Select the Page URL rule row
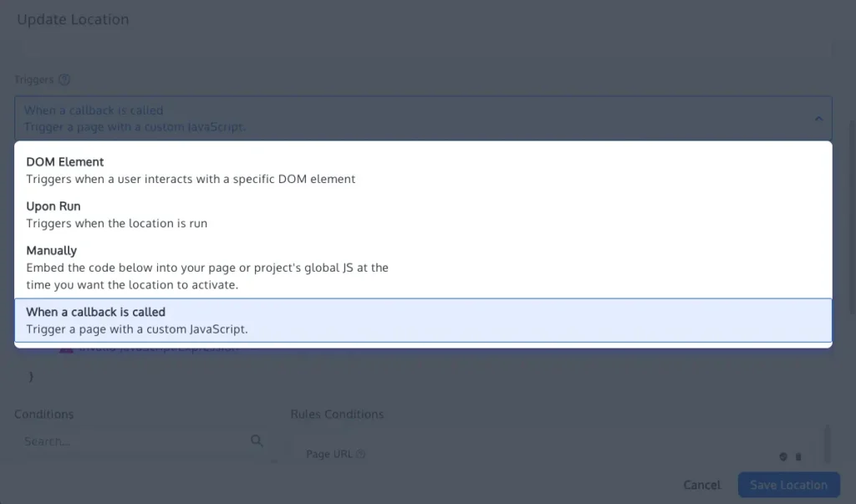 point(502,454)
